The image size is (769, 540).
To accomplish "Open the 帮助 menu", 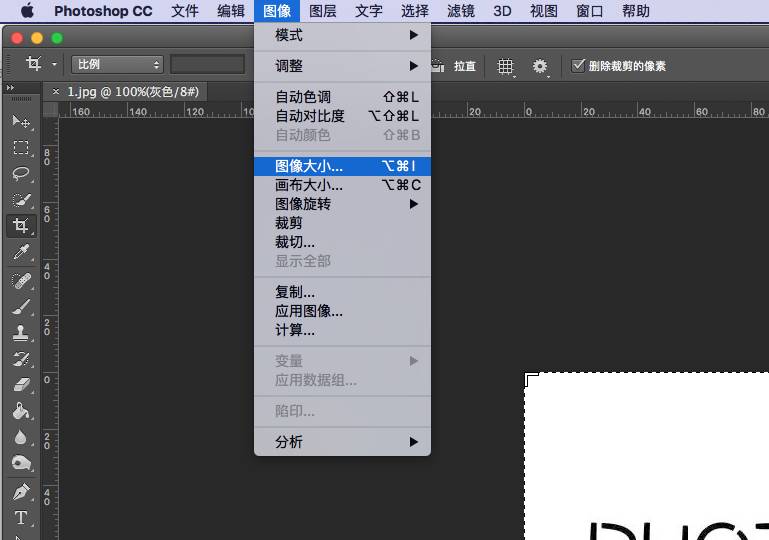I will pos(636,11).
